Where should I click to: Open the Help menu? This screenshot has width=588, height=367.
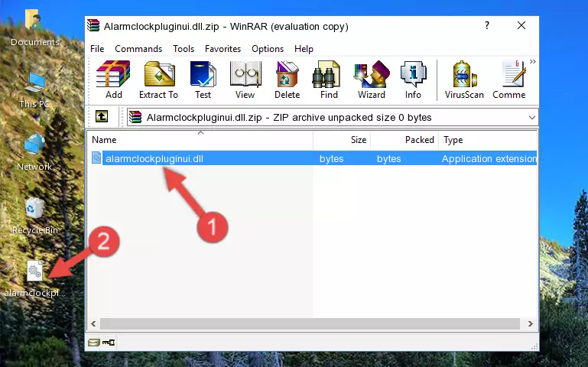pyautogui.click(x=304, y=49)
